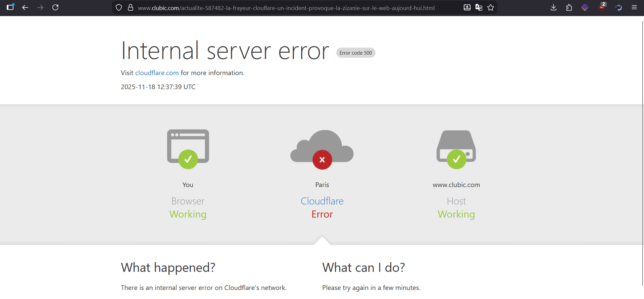This screenshot has width=644, height=299.
Task: Click the sidebar toggle icon in the toolbar
Action: [10, 7]
